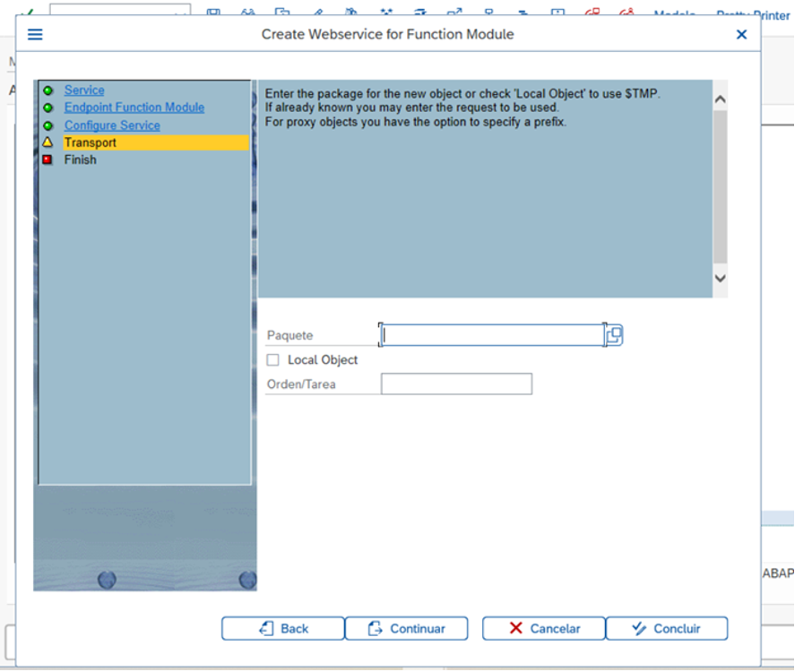Viewport: 795px width, 672px height.
Task: Click the binoculars search icon in the toolbar
Action: (247, 11)
